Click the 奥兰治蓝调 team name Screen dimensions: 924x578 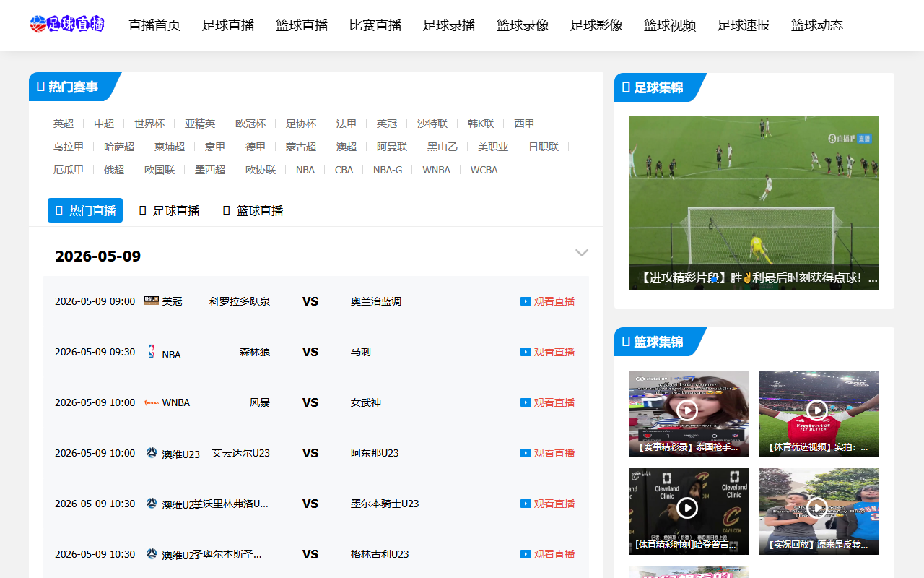click(376, 301)
